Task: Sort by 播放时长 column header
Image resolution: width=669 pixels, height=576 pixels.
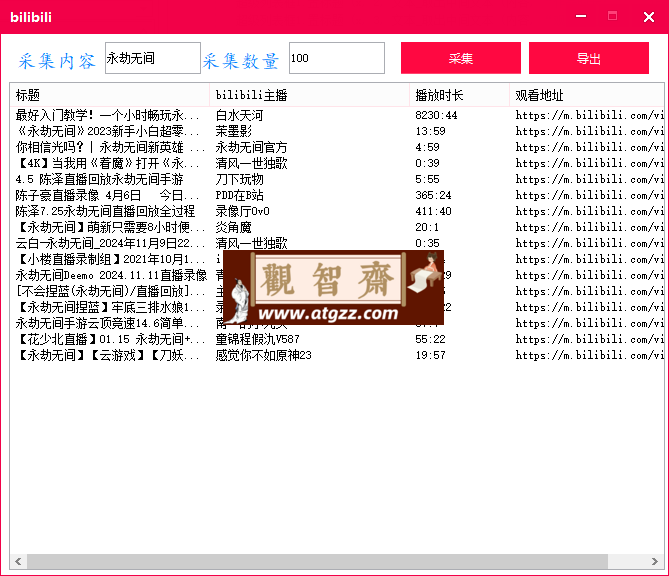Action: (459, 95)
